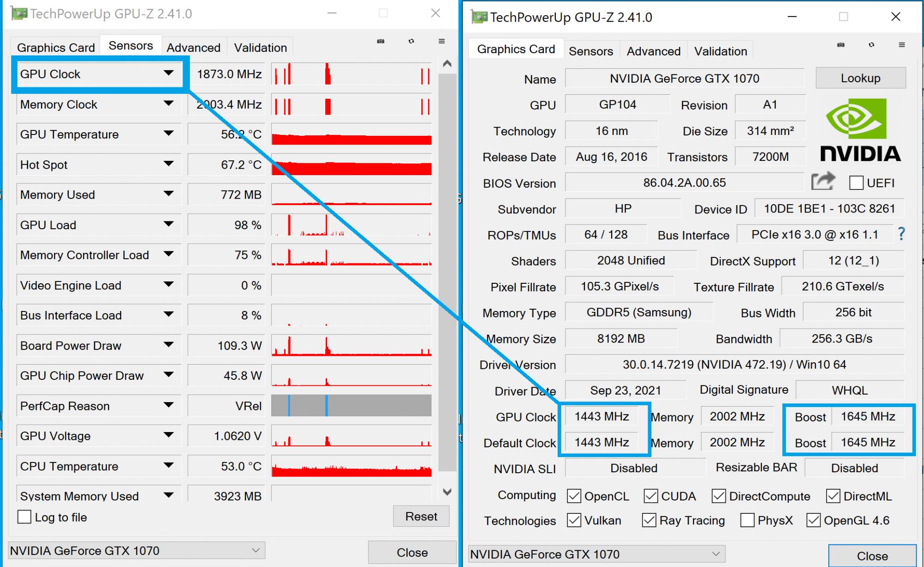The height and width of the screenshot is (567, 924).
Task: Open GPU selector dropdown in Sensors window
Action: pyautogui.click(x=137, y=550)
